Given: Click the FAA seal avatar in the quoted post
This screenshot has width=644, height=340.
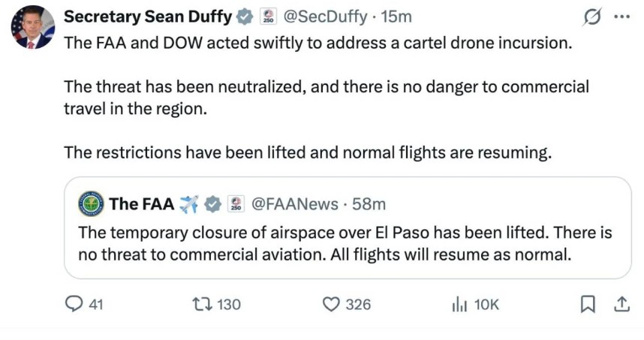Looking at the screenshot, I should [x=92, y=203].
